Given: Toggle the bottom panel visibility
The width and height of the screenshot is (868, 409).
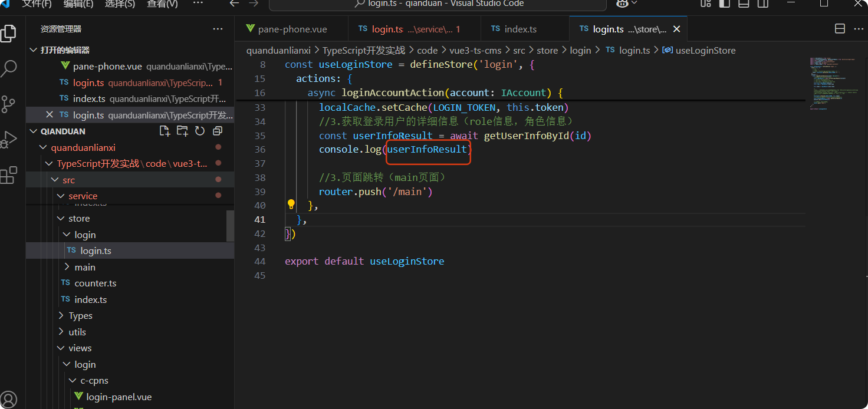Looking at the screenshot, I should coord(744,4).
